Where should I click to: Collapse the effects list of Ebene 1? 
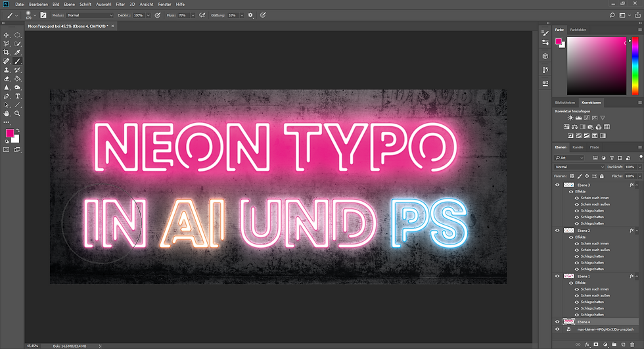pos(637,276)
